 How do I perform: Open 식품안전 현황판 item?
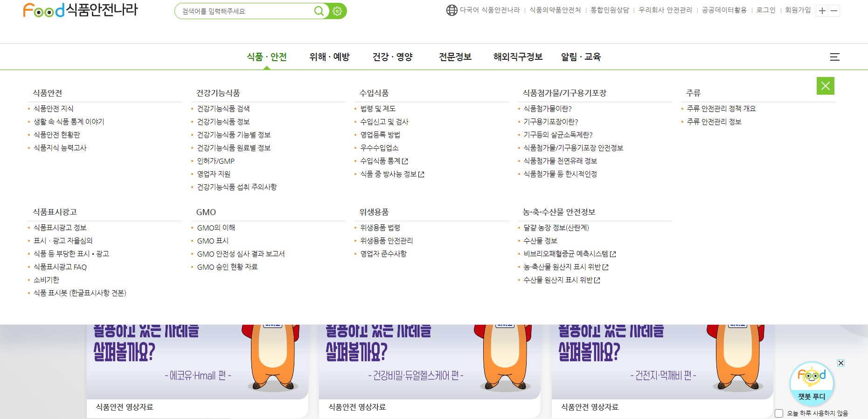point(57,135)
